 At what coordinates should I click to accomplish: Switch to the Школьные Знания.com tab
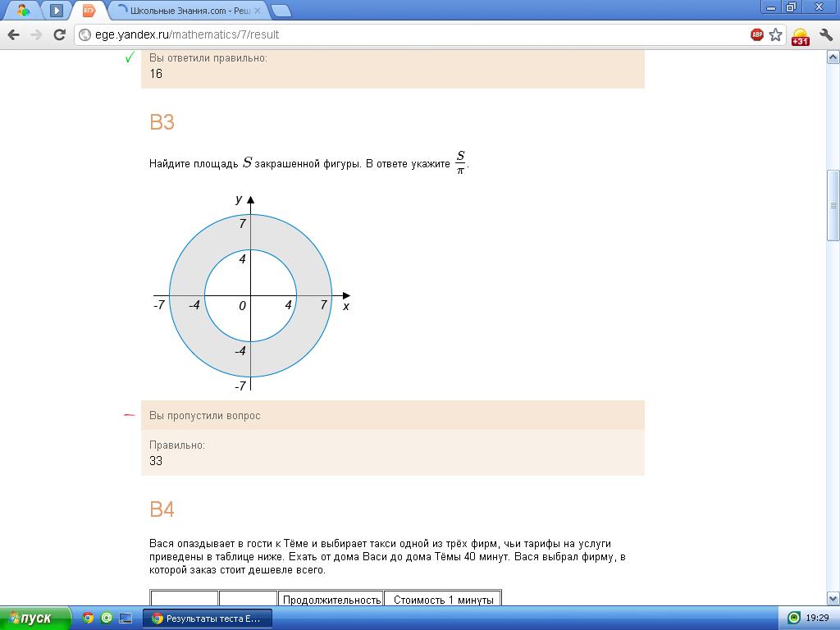(x=188, y=10)
